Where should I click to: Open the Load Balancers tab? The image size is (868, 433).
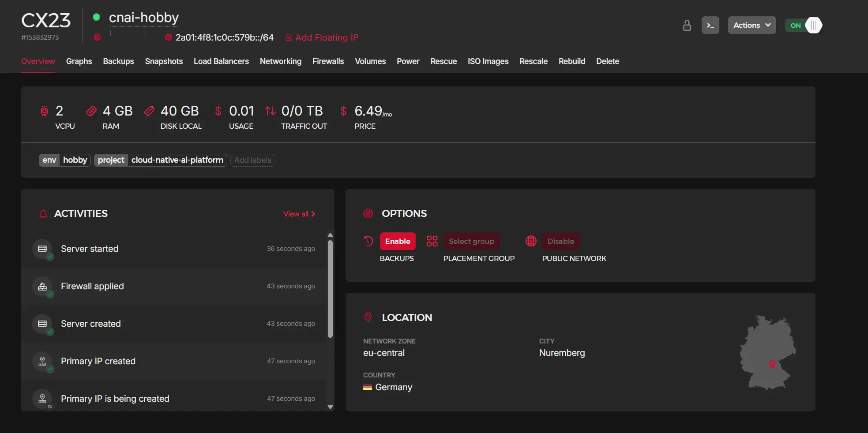coord(221,61)
